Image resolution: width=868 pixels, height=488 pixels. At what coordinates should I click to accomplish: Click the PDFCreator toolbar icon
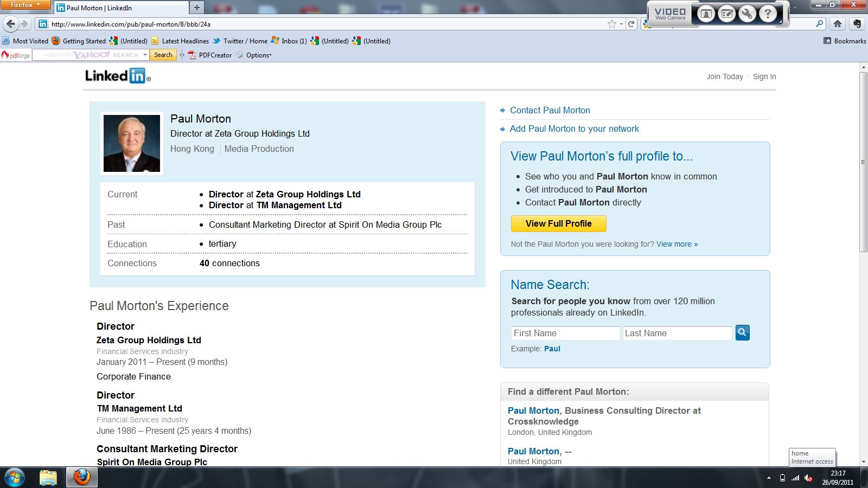[192, 55]
